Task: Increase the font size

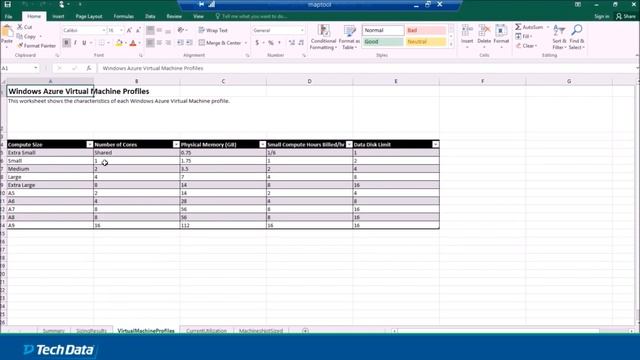Action: pyautogui.click(x=129, y=30)
